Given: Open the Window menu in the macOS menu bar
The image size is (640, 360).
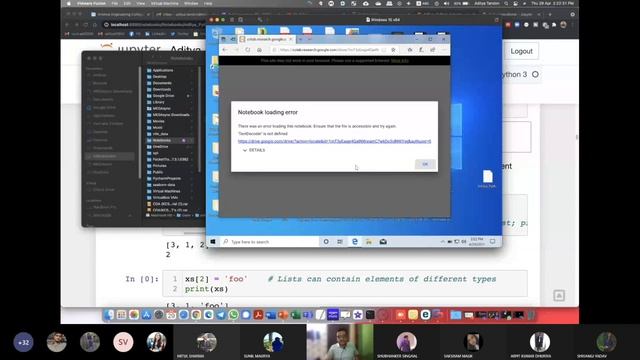Looking at the screenshot, I should point(191,3).
